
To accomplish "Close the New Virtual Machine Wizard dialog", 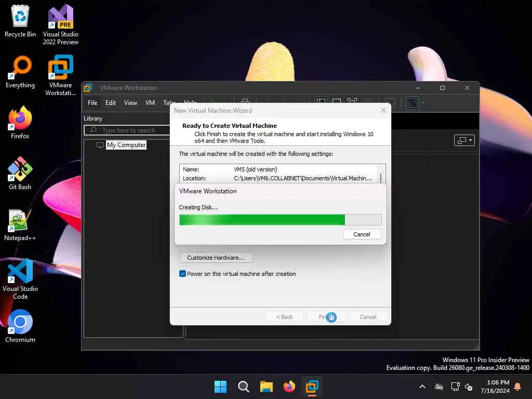I will 383,111.
